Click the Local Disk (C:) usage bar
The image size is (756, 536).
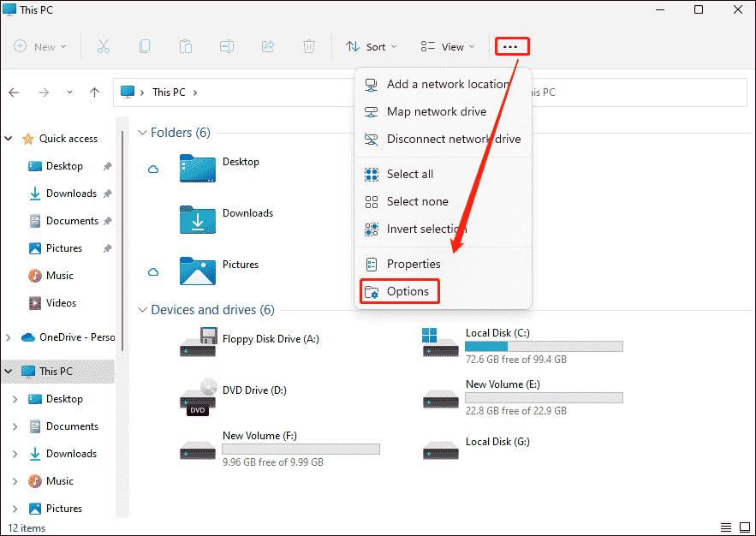point(544,346)
